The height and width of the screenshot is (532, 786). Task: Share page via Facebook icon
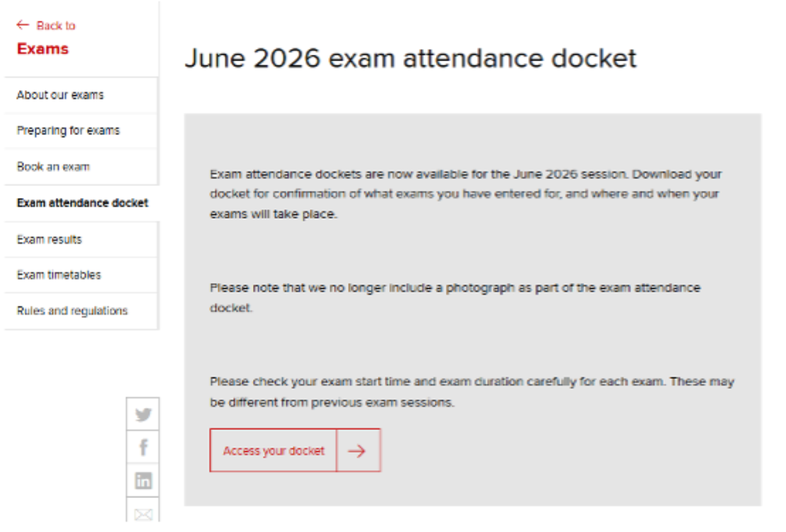[x=143, y=448]
